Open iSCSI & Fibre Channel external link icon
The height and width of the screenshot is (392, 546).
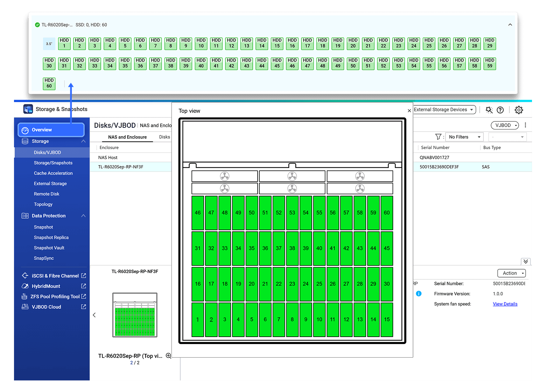[84, 276]
